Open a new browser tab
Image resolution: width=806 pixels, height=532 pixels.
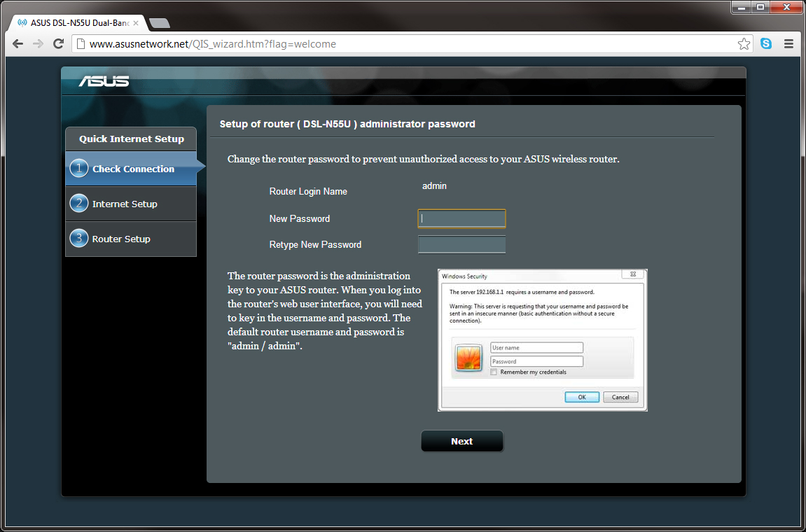coord(159,23)
